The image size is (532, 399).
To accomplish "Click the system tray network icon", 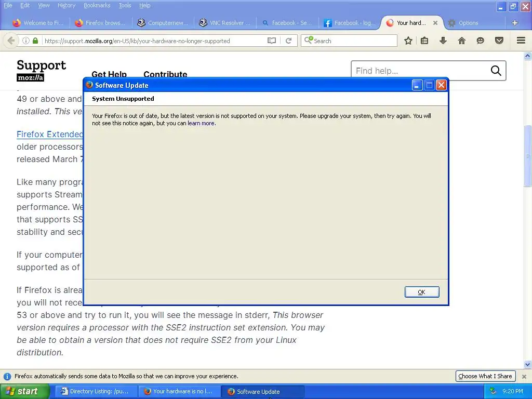I will [493, 391].
